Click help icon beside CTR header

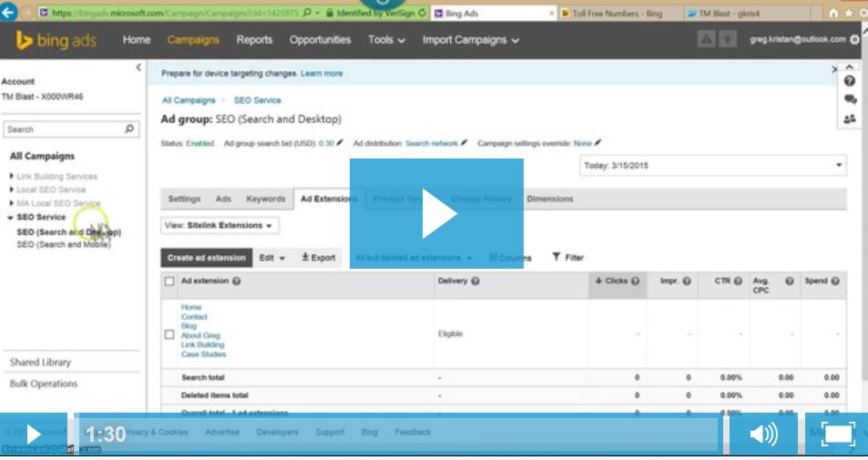738,281
